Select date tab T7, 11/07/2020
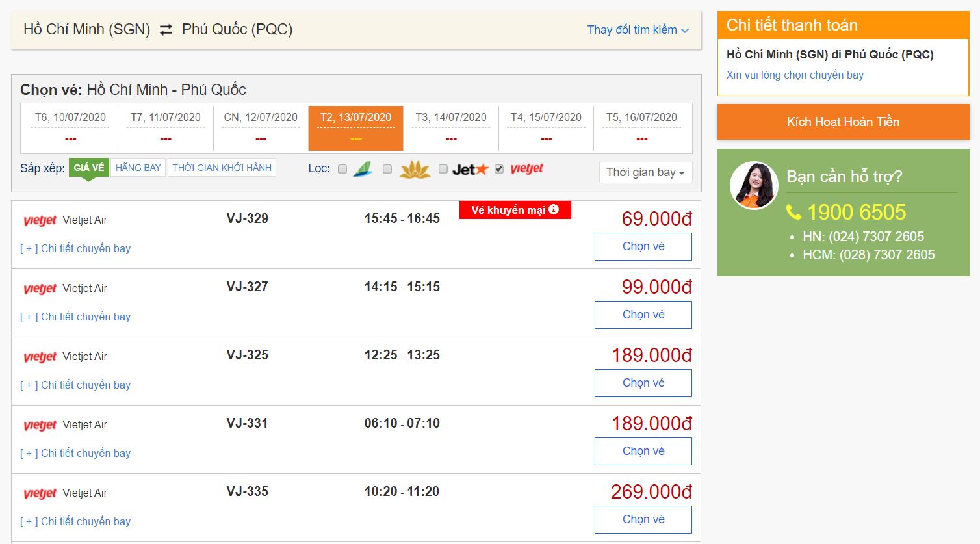980x544 pixels. pos(166,127)
